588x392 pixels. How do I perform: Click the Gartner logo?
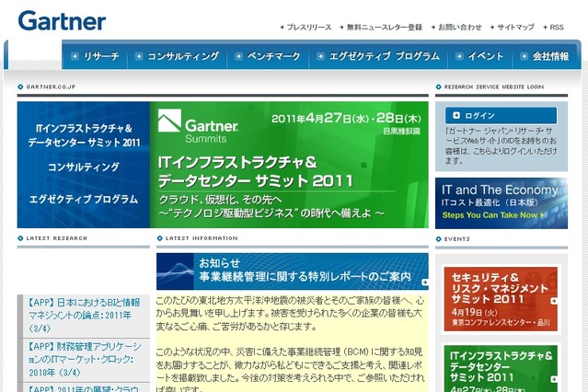62,21
